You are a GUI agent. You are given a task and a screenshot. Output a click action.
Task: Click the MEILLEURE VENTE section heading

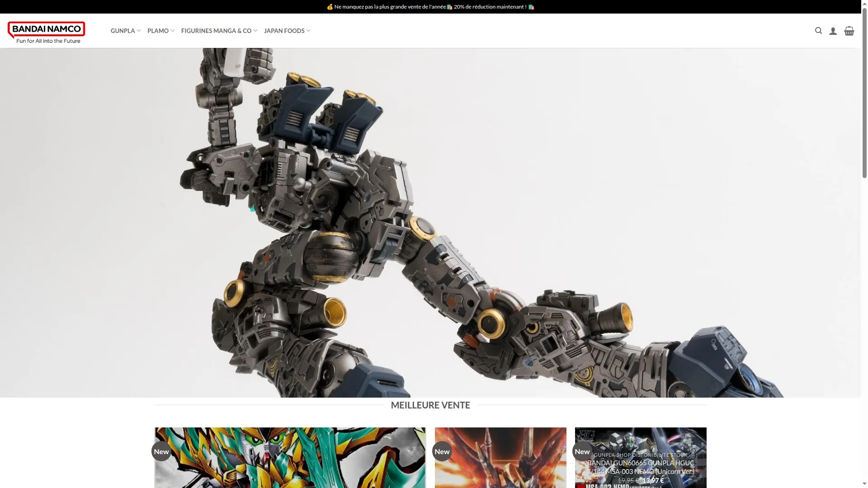click(430, 405)
